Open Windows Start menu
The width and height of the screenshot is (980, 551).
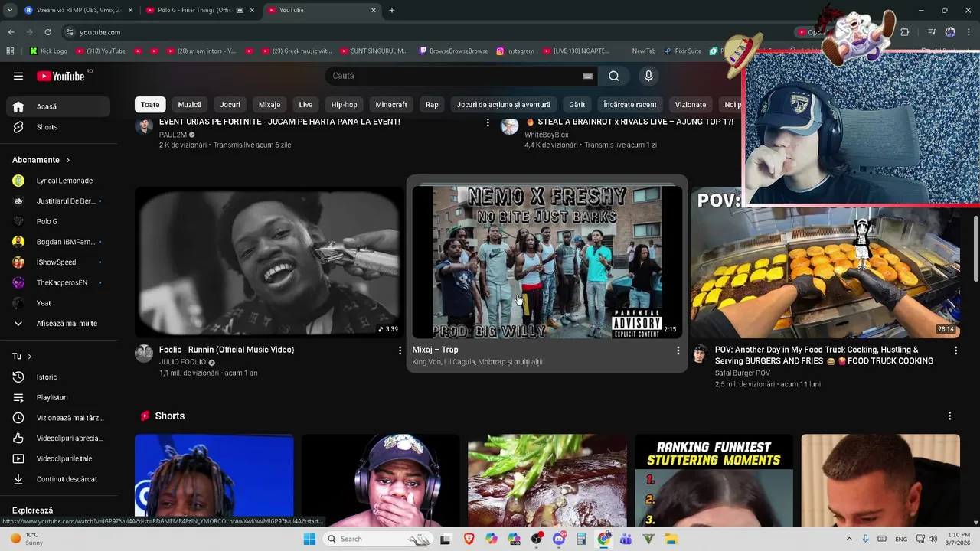click(309, 539)
